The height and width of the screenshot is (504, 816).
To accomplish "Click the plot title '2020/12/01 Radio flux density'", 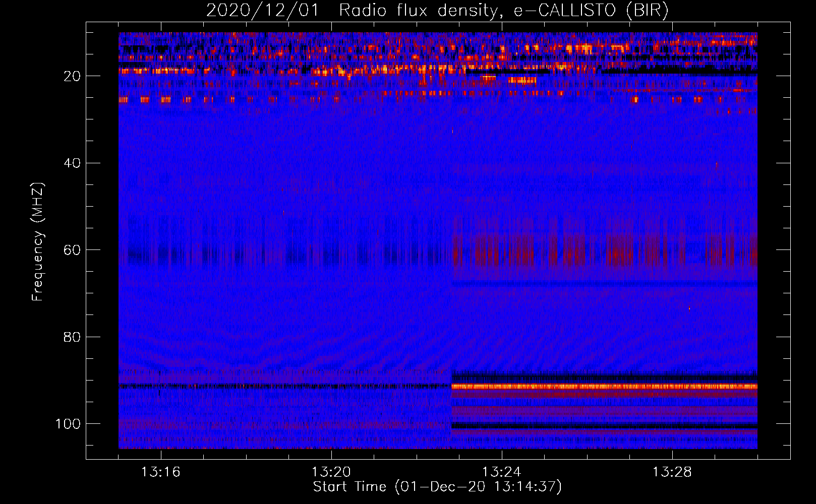I will coord(438,11).
